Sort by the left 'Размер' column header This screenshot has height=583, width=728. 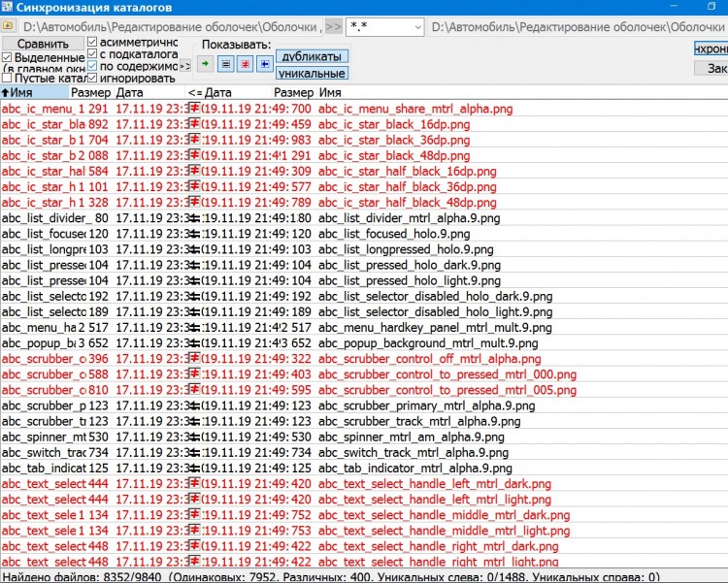(90, 92)
